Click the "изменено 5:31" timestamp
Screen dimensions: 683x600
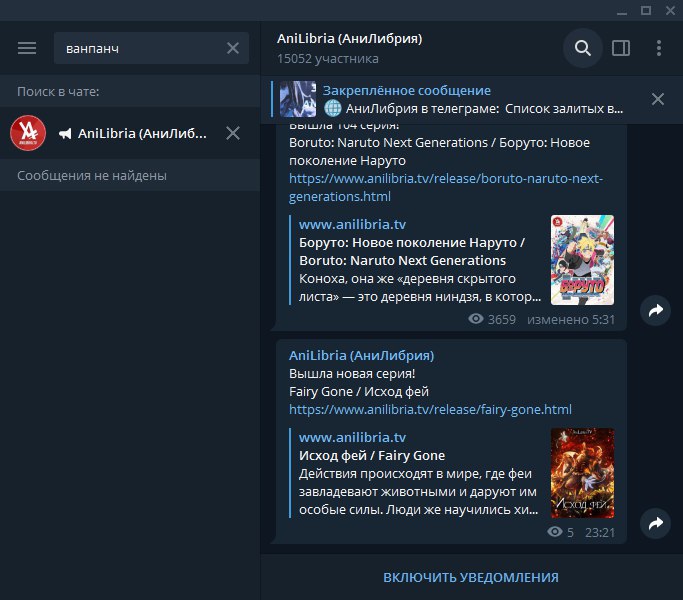[571, 320]
